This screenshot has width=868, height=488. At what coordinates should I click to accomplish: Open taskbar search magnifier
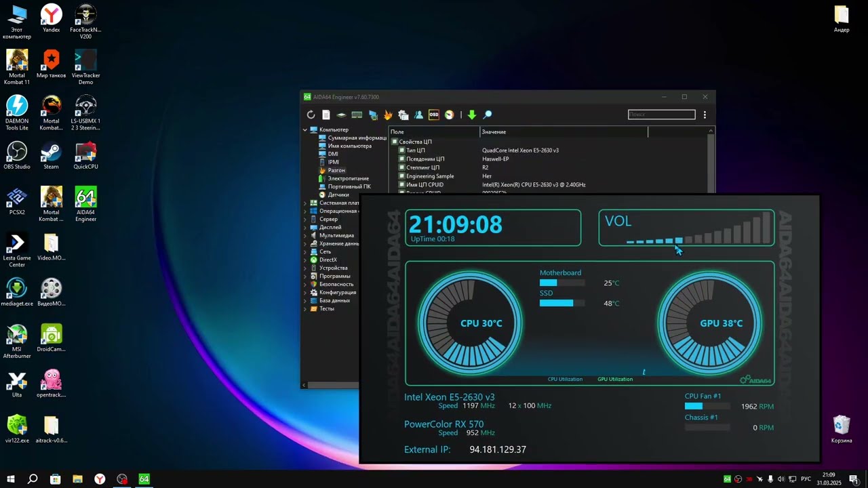[33, 479]
